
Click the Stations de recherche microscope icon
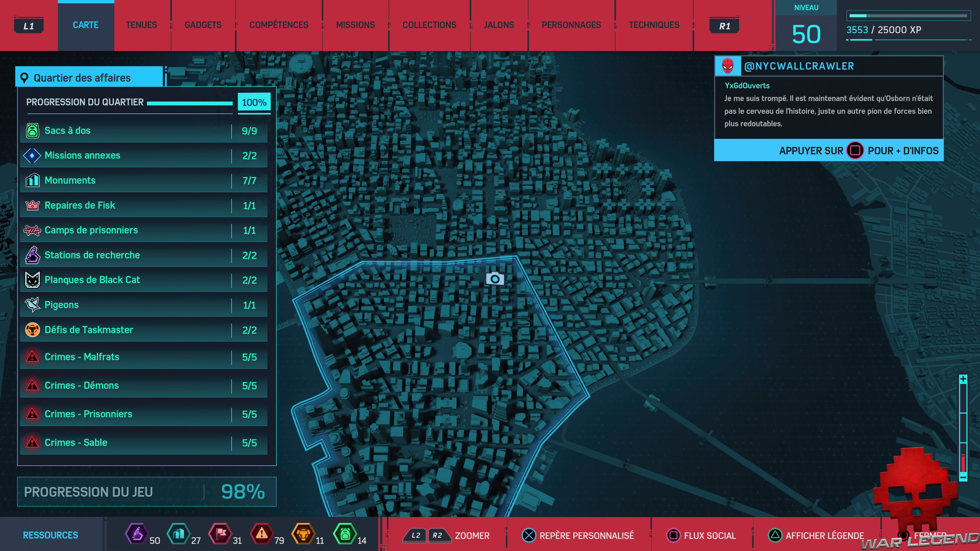tap(32, 255)
